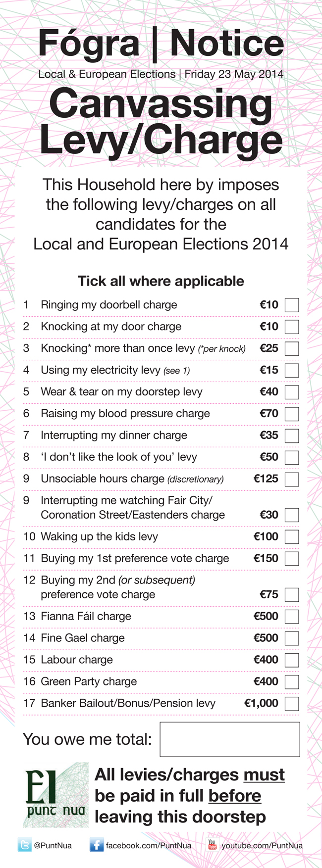Check the Buying my 1st preference vote box
This screenshot has height=868, width=322.
pyautogui.click(x=292, y=559)
